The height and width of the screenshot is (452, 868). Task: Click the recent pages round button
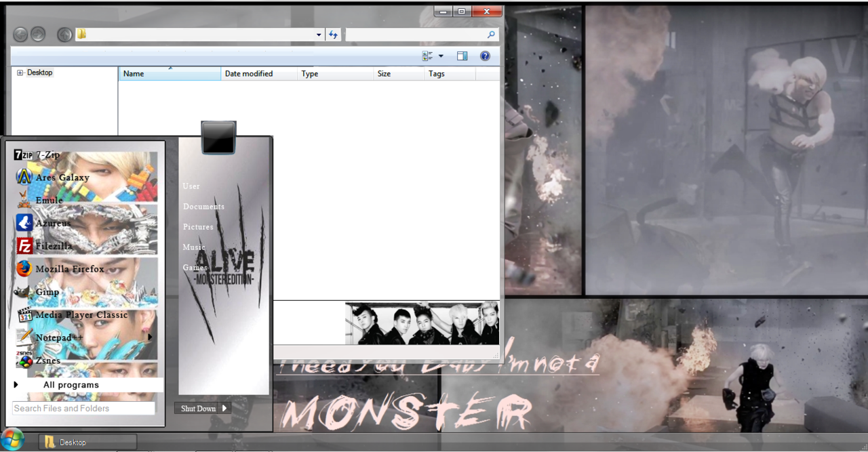pos(64,34)
